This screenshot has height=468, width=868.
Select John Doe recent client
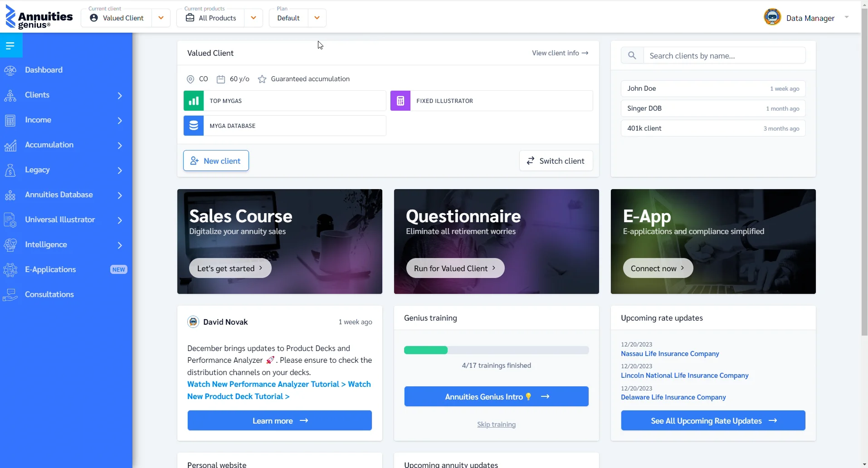[x=713, y=88]
